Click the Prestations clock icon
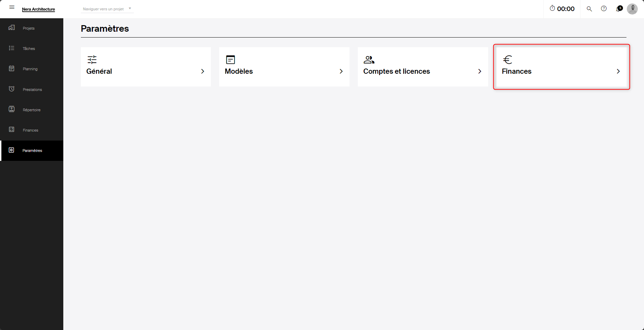The height and width of the screenshot is (330, 644). (x=11, y=89)
